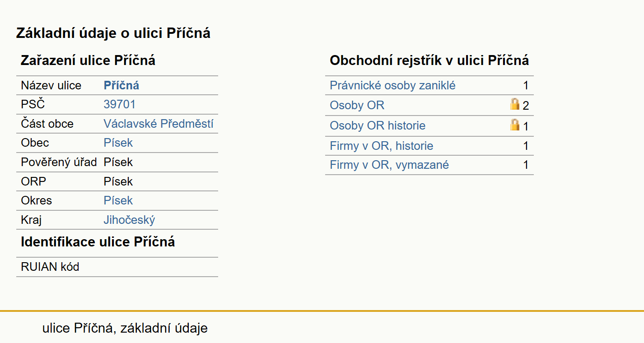
Task: Follow the Písek link in Obec row
Action: pyautogui.click(x=118, y=143)
